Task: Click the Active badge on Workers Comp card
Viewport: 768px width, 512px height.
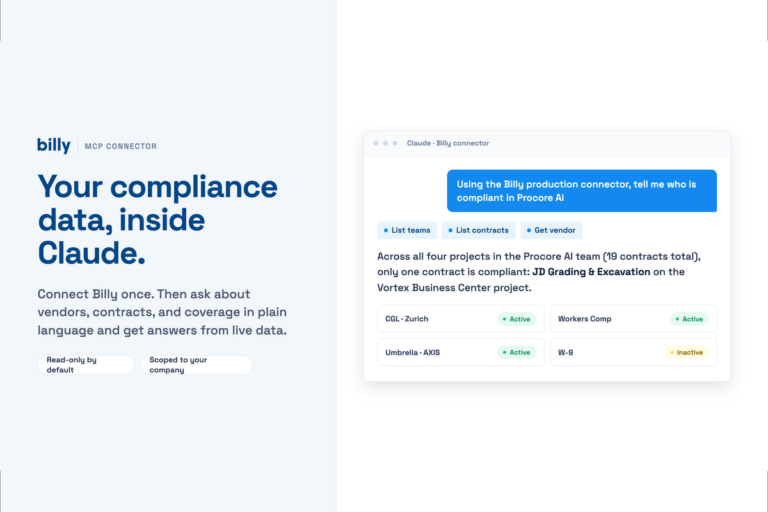Action: (689, 319)
